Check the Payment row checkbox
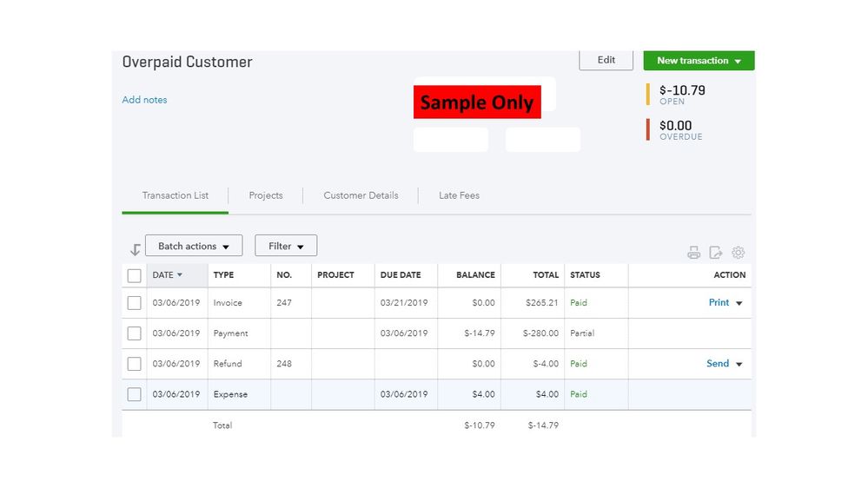 (x=134, y=333)
